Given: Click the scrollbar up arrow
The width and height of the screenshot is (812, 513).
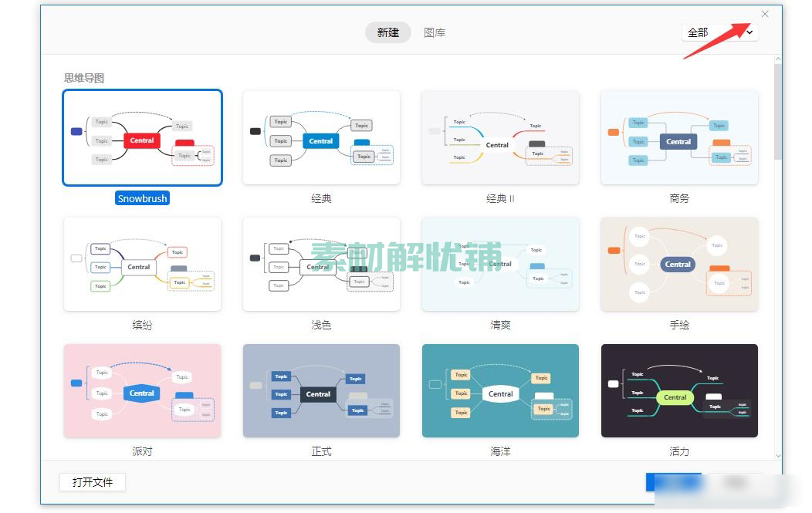Looking at the screenshot, I should [778, 59].
